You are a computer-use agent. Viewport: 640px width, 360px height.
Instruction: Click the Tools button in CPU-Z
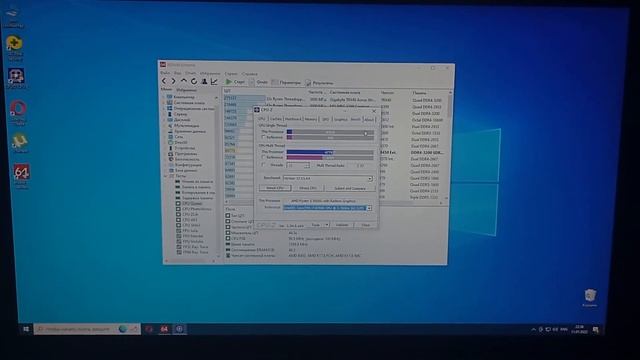tap(316, 225)
